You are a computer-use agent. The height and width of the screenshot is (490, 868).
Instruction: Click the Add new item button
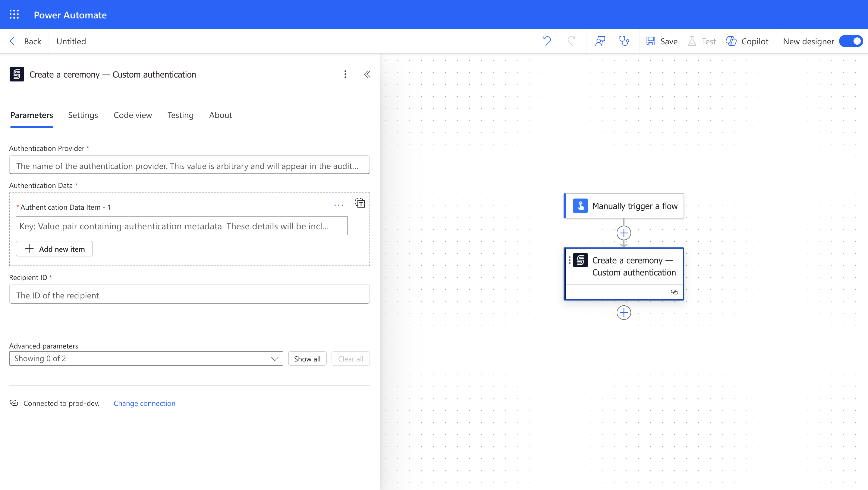click(x=54, y=249)
